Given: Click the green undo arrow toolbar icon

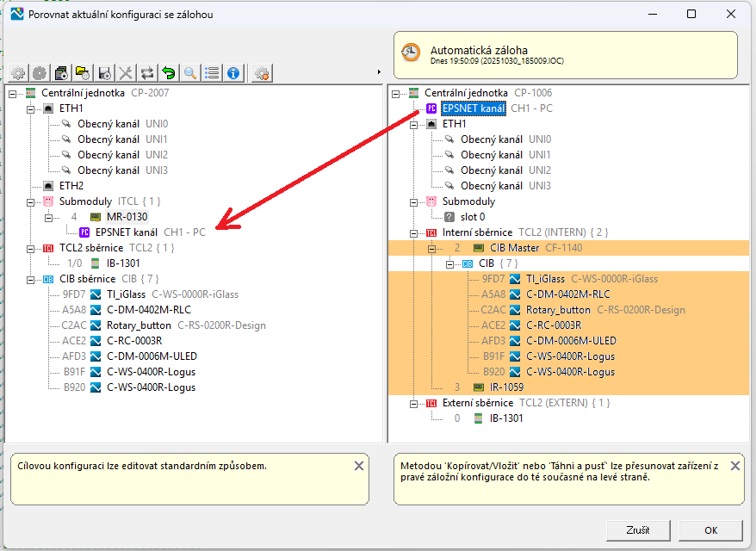Looking at the screenshot, I should tap(169, 73).
